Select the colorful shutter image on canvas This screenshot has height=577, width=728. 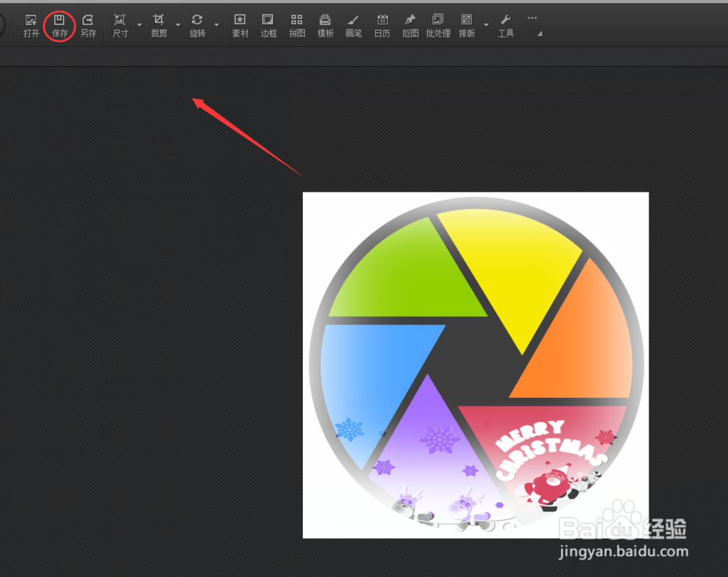pos(475,365)
